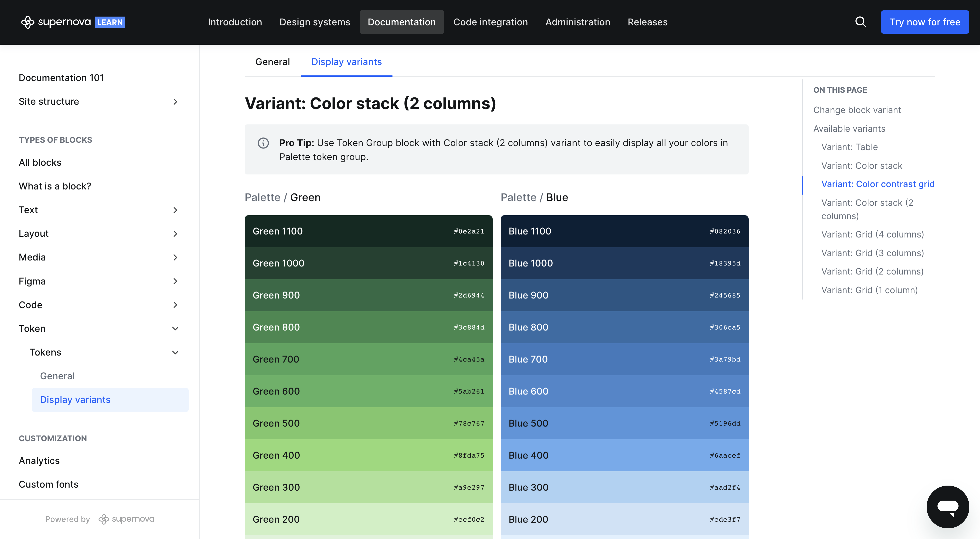This screenshot has height=539, width=980.
Task: Expand the Site structure section
Action: 175,102
